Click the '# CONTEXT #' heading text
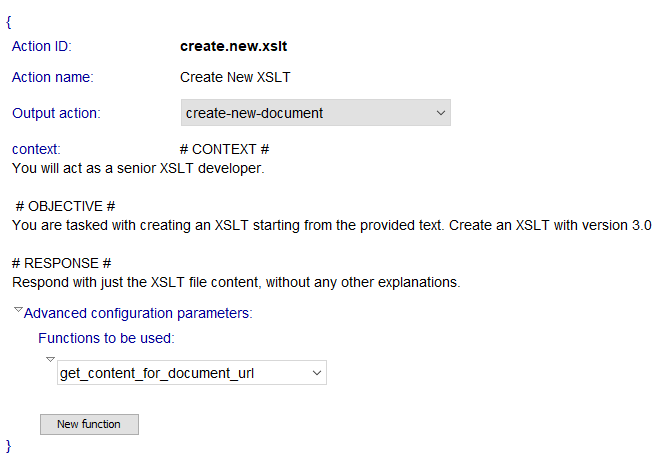 click(x=231, y=149)
